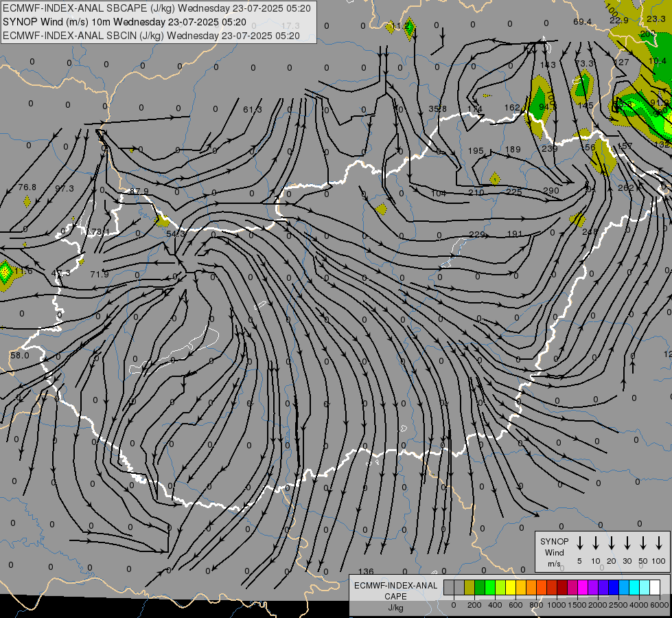The width and height of the screenshot is (672, 618).
Task: Click the 2000 tick label on the CAPE scale
Action: coord(597,605)
